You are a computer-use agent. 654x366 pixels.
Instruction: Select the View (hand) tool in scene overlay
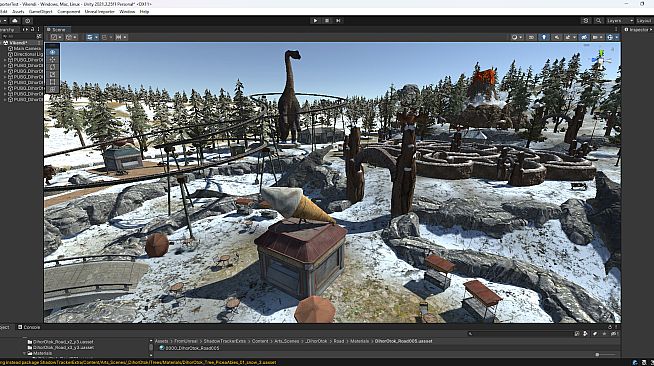tap(53, 52)
